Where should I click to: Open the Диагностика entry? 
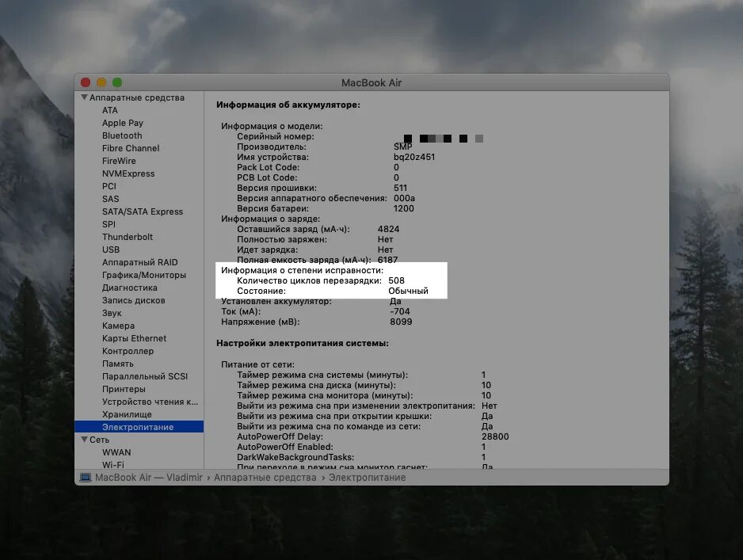[130, 288]
